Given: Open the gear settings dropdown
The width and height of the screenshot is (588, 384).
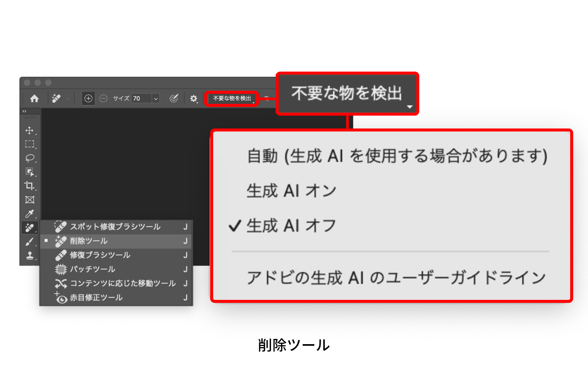Looking at the screenshot, I should point(194,99).
